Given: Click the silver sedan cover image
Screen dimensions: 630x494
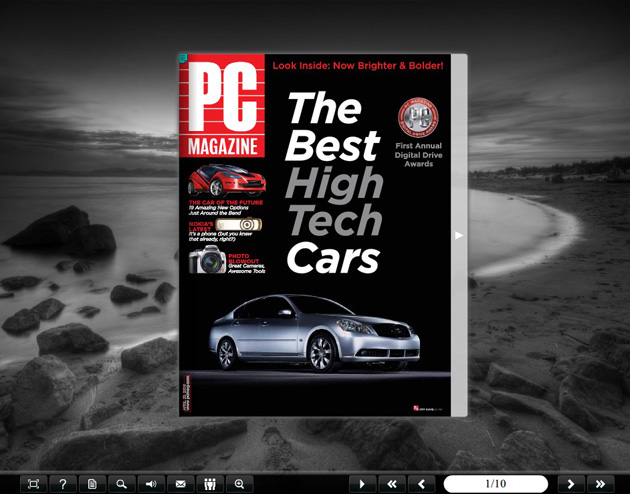Looking at the screenshot, I should coord(315,333).
